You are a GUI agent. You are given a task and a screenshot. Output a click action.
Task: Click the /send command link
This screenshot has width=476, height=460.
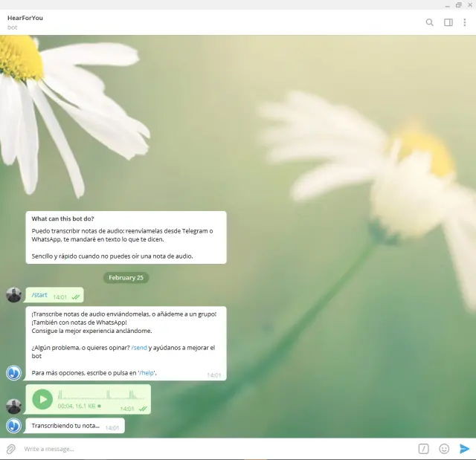[139, 348]
